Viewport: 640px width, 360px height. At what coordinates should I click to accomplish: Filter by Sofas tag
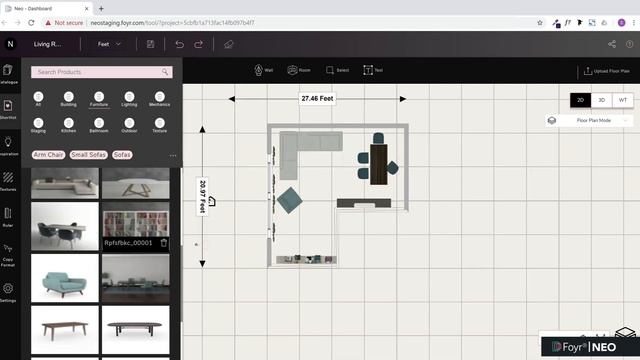click(122, 155)
